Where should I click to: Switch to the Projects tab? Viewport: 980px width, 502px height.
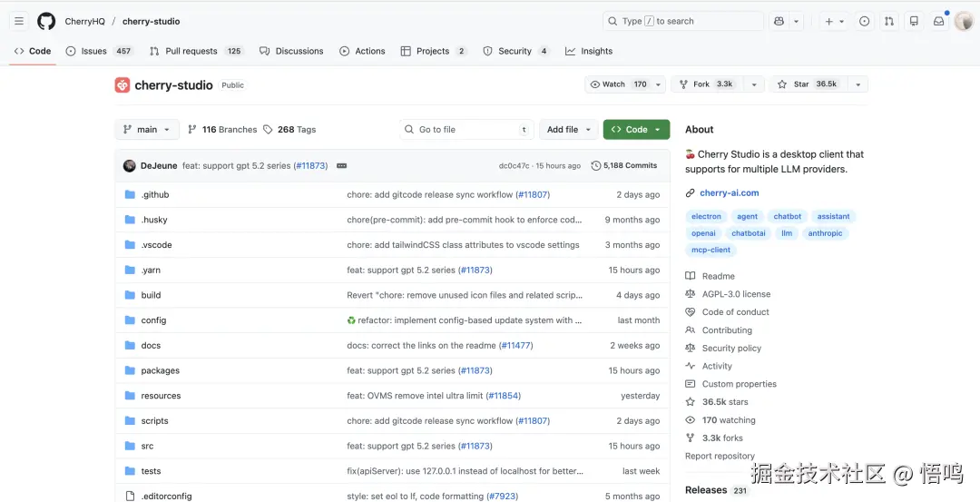[x=434, y=51]
